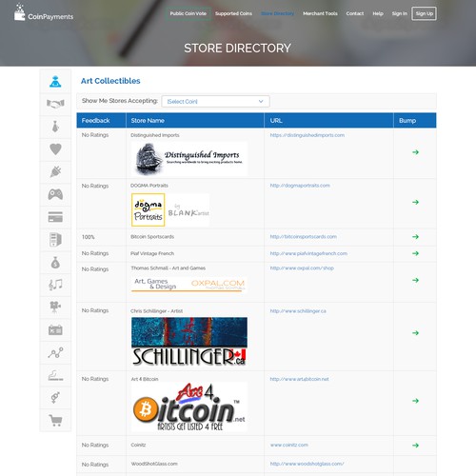
Task: Visit distinguishedimports.com URL link
Action: tap(307, 135)
